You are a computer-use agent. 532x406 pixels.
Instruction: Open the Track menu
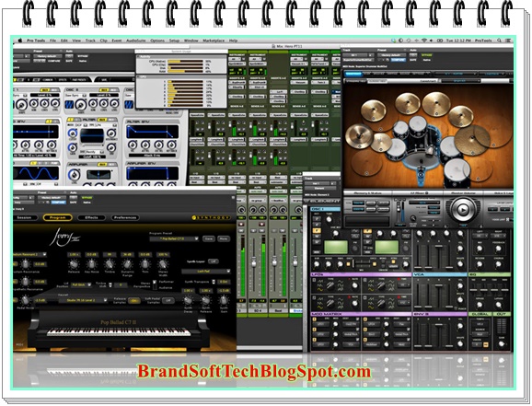tap(90, 41)
